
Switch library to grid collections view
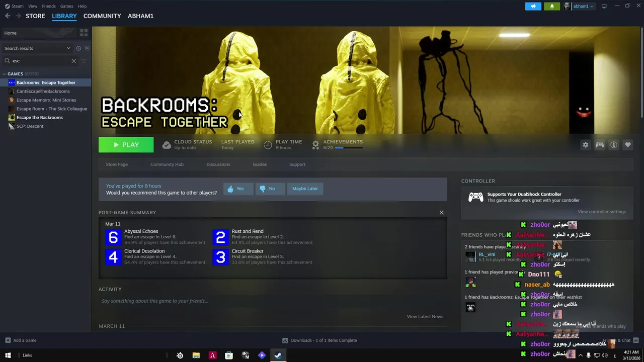pos(84,33)
